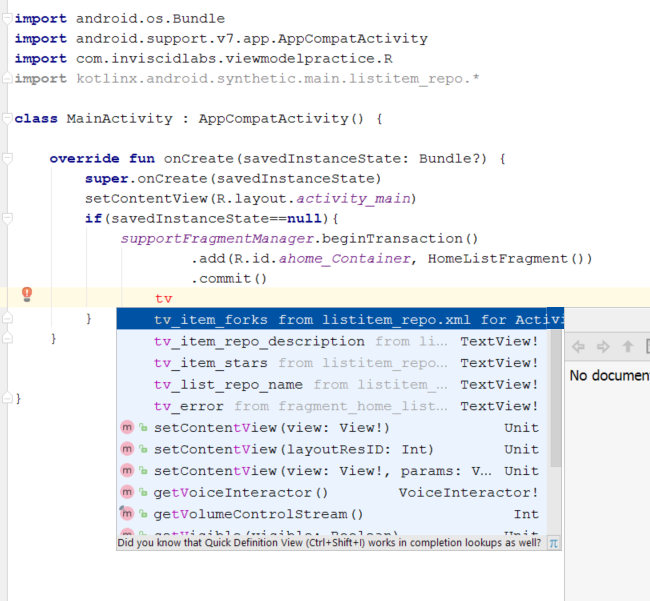Click the pi icon in the completion hint bar

click(553, 543)
